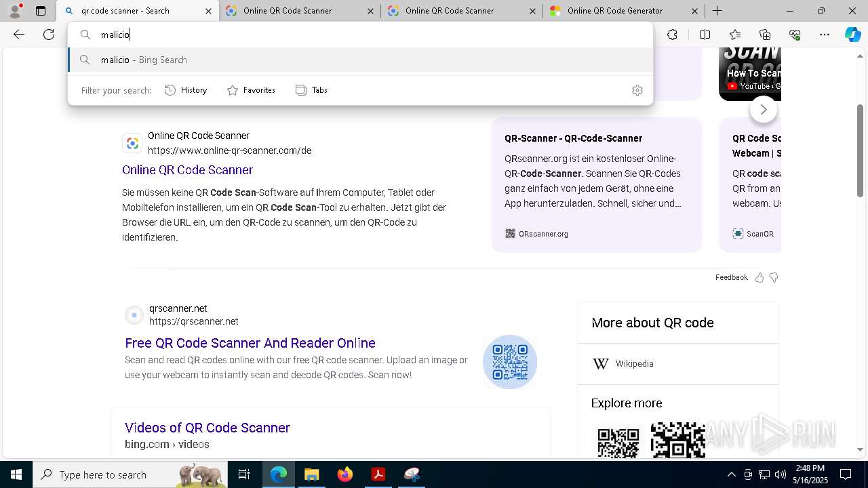Click the browser back arrow
868x488 pixels.
pos(19,35)
